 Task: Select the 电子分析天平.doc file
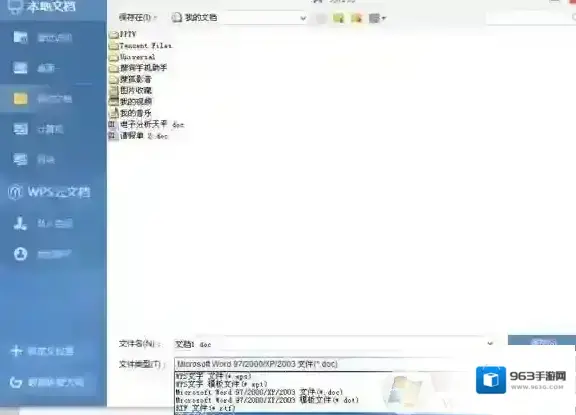tap(146, 124)
